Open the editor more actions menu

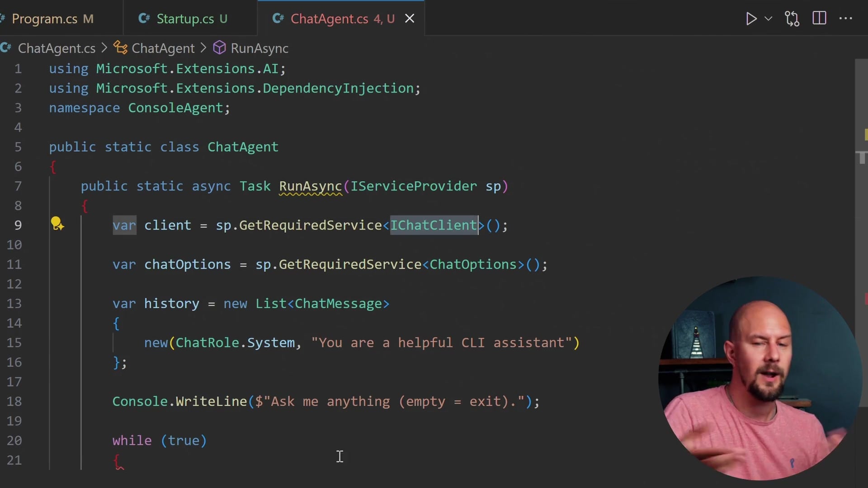click(846, 19)
